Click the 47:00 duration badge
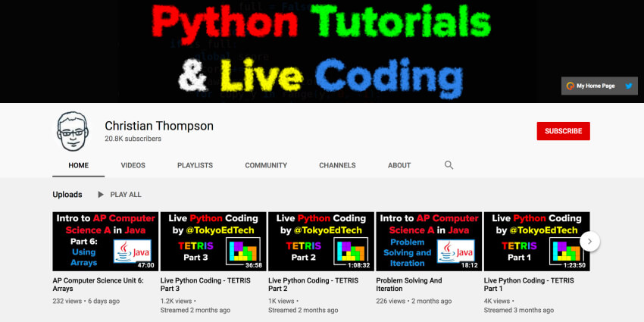This screenshot has width=644, height=322. pos(145,265)
